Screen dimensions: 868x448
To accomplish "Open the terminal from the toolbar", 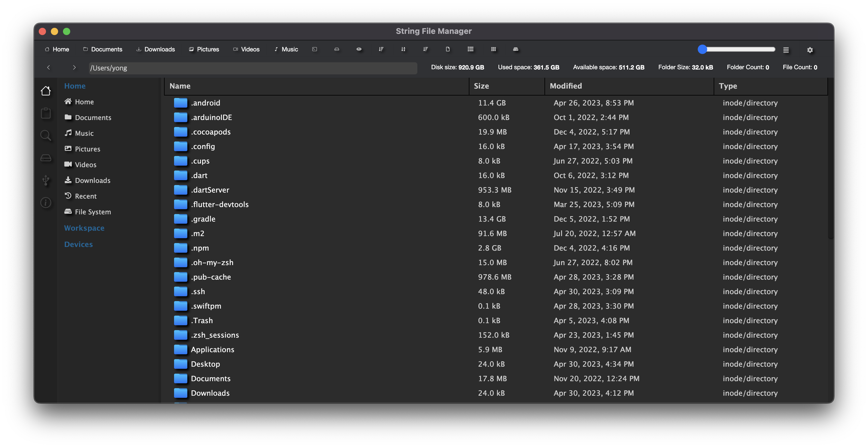I will pos(314,49).
